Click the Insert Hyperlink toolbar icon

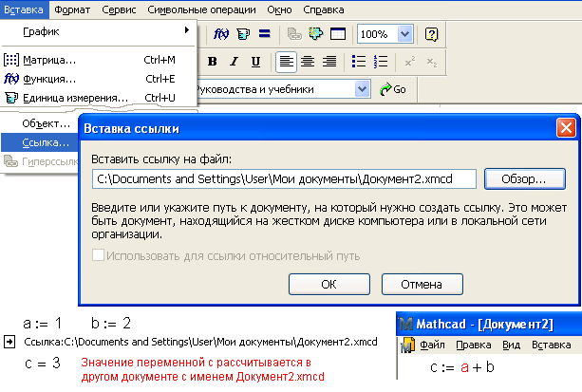[x=294, y=34]
